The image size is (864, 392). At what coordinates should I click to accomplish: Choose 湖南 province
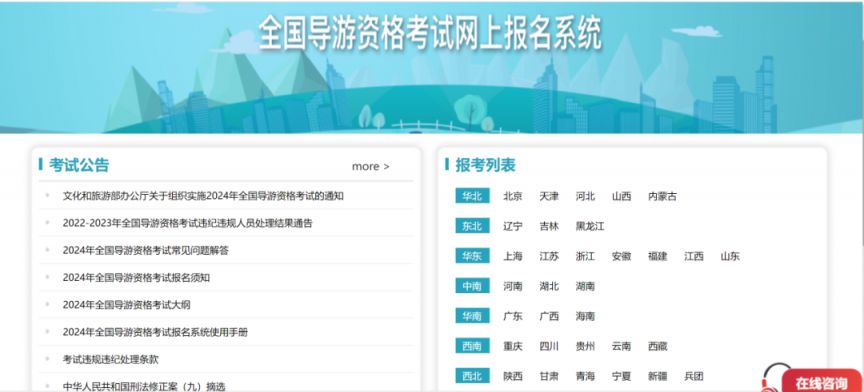point(585,286)
